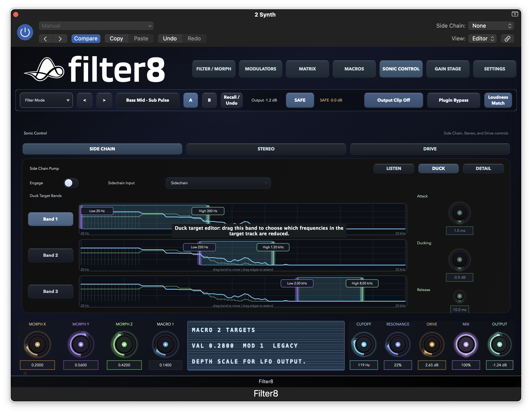Click the Bass Mid - Sub Pulse preset name
The image size is (532, 414).
(x=147, y=100)
